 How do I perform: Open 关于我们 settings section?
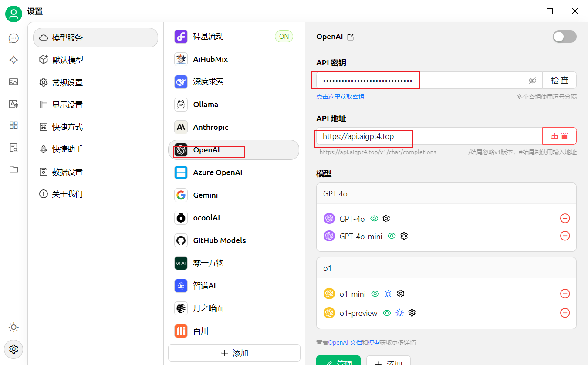[x=95, y=194]
